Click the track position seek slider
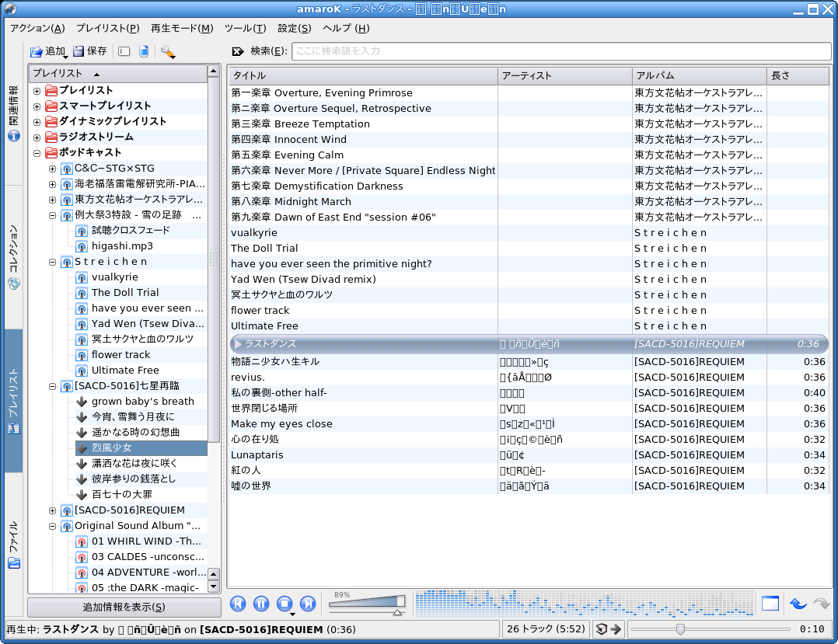 coord(711,629)
